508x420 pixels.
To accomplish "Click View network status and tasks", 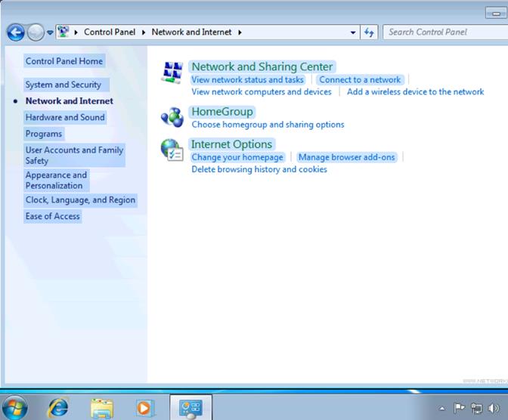I will (x=247, y=79).
